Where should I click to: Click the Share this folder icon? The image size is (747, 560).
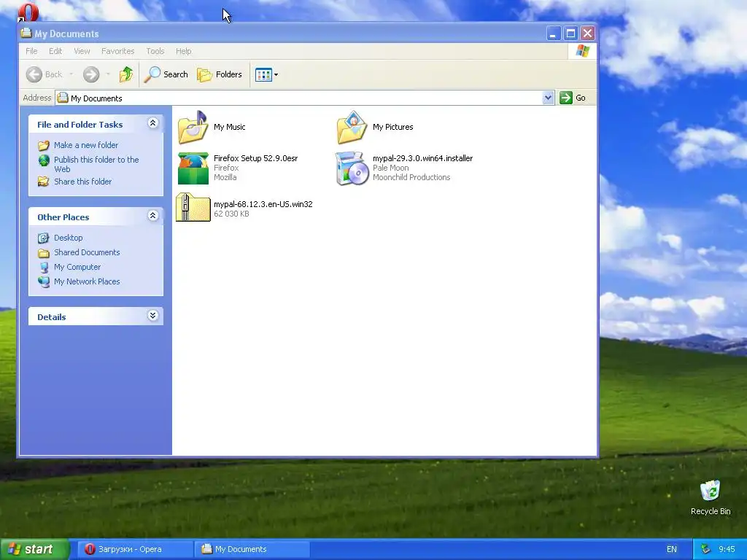[44, 182]
